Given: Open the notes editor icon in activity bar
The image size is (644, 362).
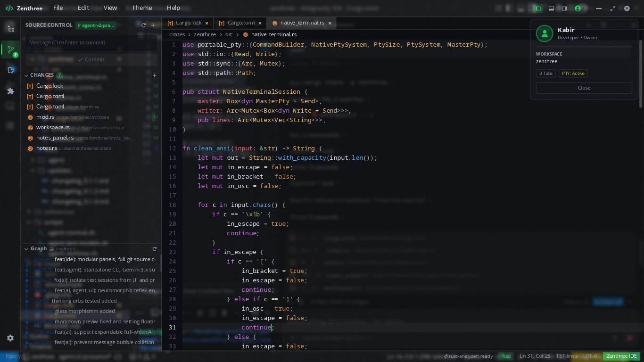Looking at the screenshot, I should click(10, 70).
